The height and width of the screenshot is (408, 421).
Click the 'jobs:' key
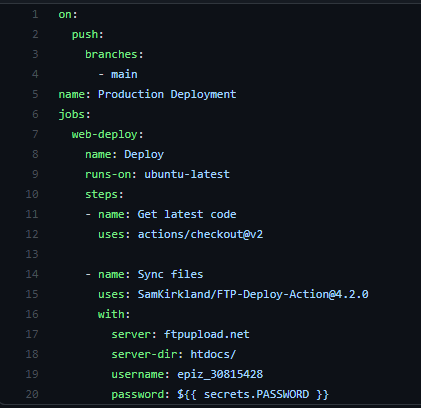point(74,114)
